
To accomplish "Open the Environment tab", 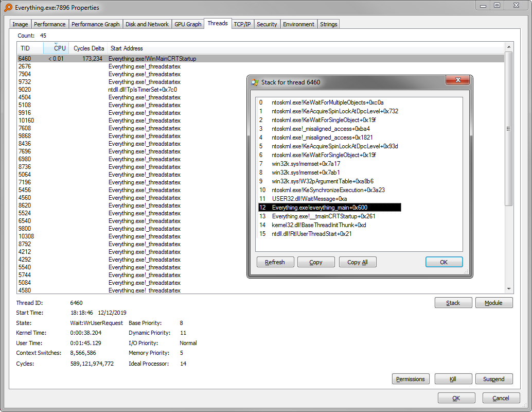I will tap(298, 24).
